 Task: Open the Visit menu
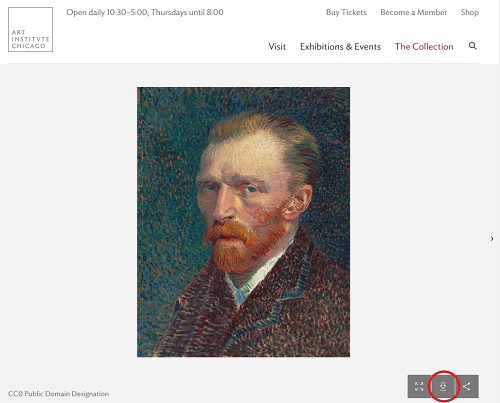pos(277,47)
